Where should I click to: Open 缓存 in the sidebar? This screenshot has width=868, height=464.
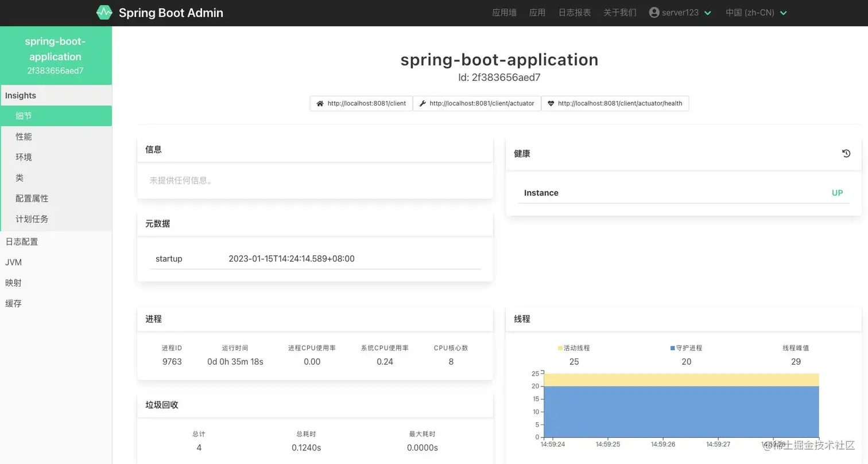coord(56,303)
